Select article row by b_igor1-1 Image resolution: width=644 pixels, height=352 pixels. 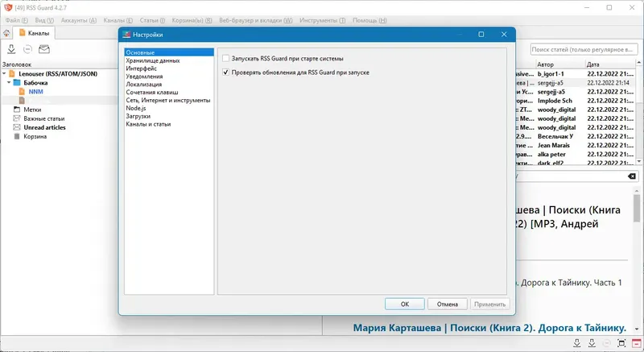tap(576, 74)
